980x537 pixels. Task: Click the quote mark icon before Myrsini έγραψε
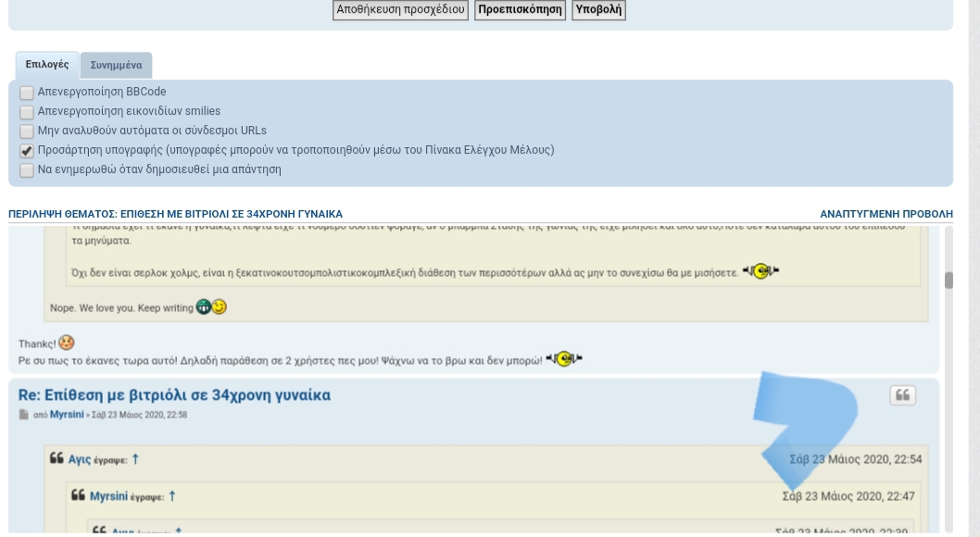click(x=78, y=495)
